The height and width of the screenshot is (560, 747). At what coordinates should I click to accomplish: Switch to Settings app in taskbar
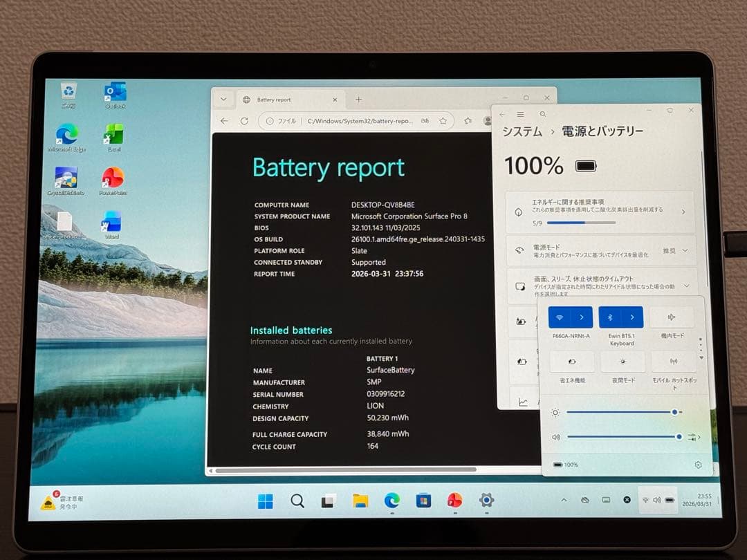[x=486, y=501]
